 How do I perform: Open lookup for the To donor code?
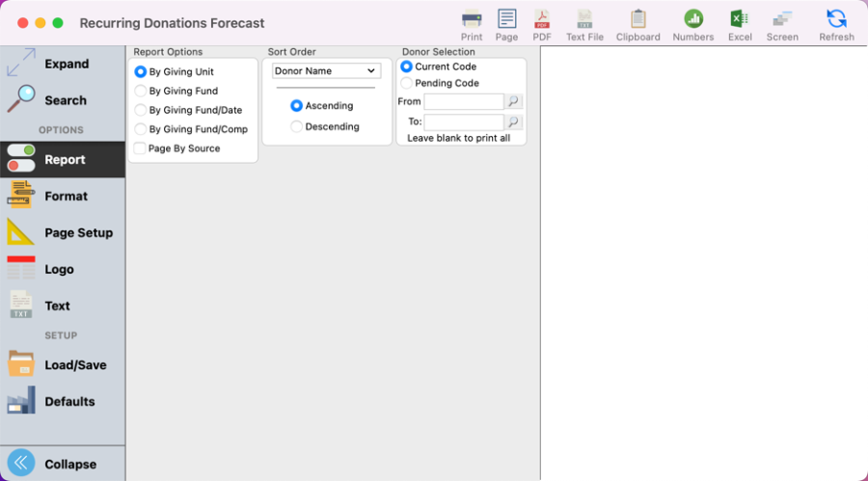pos(513,122)
